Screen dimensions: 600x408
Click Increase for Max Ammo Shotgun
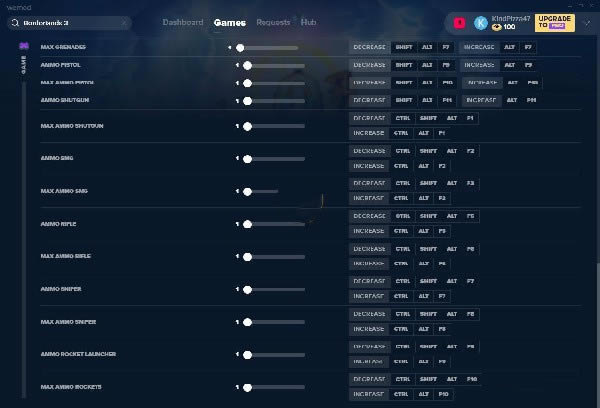click(369, 133)
